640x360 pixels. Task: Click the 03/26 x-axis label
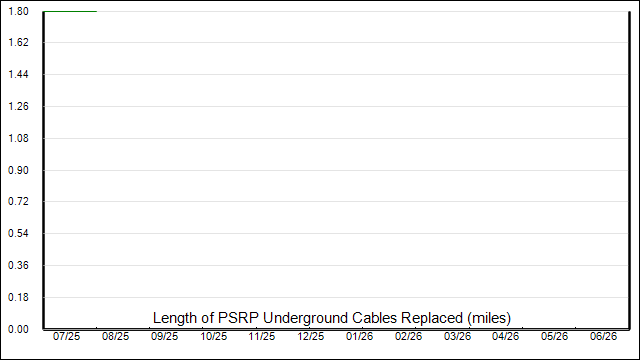[458, 336]
